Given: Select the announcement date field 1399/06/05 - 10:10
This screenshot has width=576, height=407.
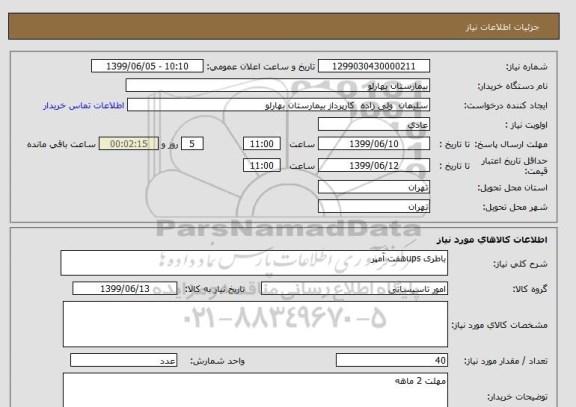Looking at the screenshot, I should tap(147, 66).
